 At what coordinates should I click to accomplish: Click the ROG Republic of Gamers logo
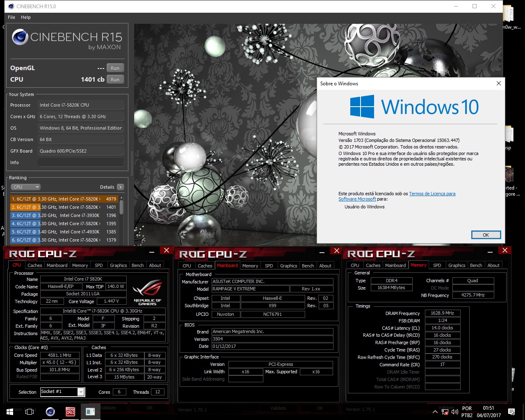click(x=147, y=292)
